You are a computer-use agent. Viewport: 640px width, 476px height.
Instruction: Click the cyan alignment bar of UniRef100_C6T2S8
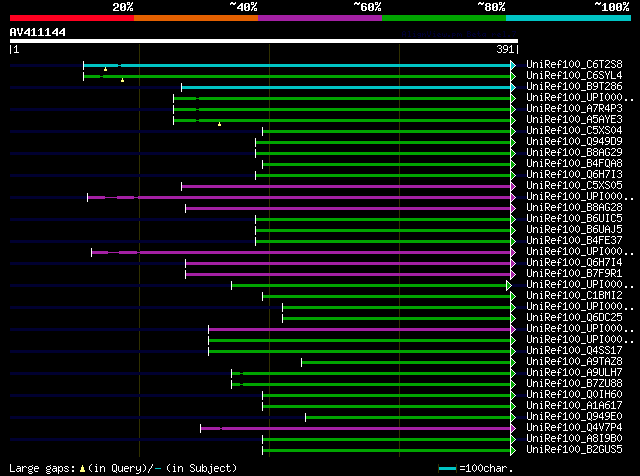click(x=297, y=65)
